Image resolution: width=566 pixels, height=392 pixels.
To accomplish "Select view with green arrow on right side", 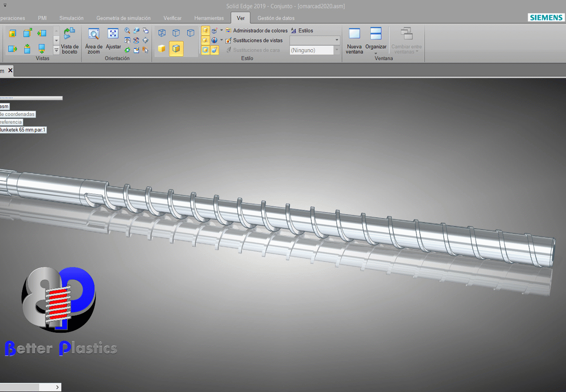I will [x=13, y=48].
